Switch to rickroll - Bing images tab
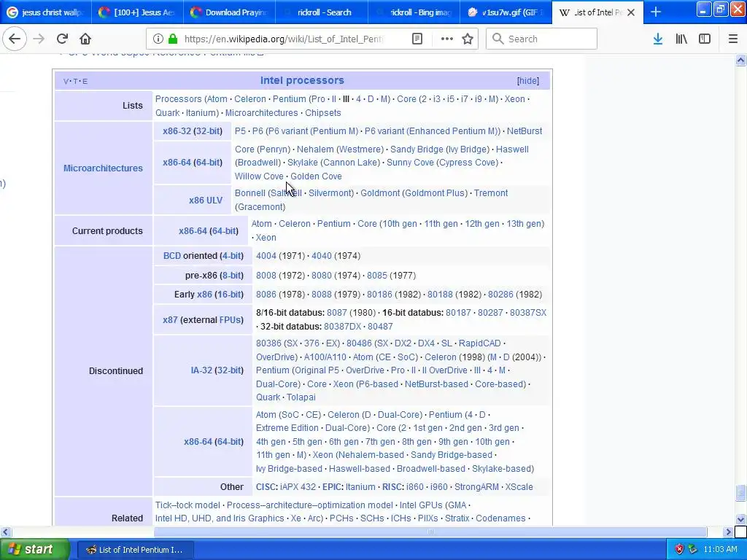Viewport: 747px width, 560px height. point(414,12)
